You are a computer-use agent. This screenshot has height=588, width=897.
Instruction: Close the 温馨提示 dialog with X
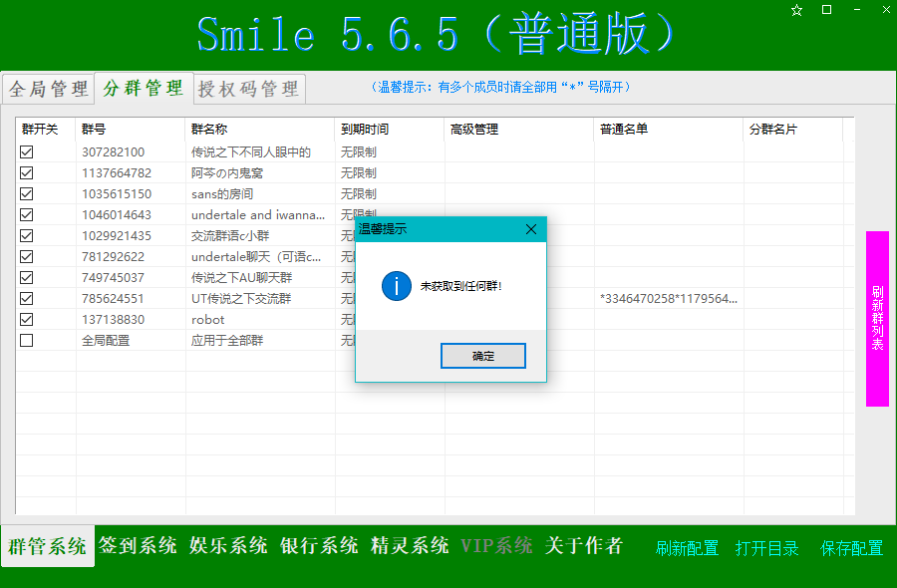531,229
